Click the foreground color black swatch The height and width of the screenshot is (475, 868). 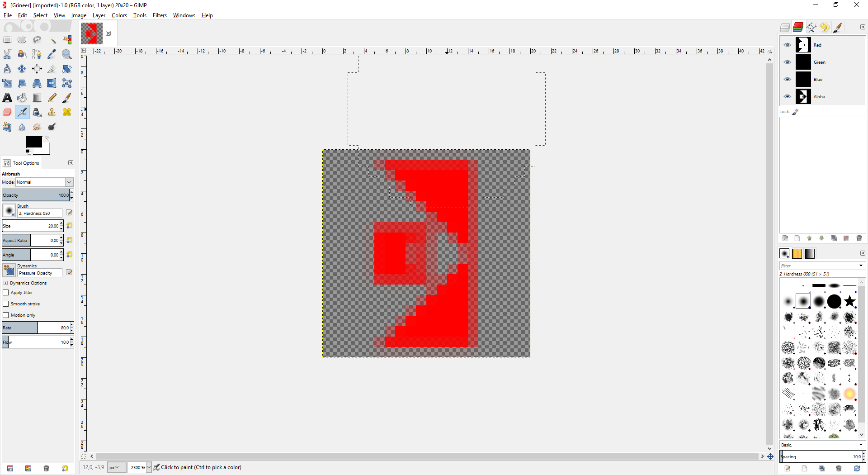(x=34, y=142)
